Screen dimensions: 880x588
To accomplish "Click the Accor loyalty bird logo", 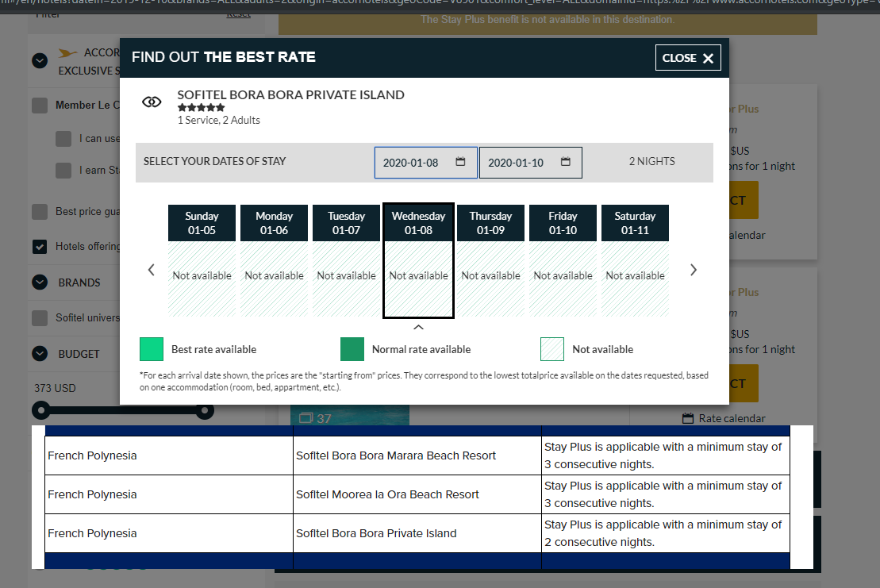I will [67, 53].
